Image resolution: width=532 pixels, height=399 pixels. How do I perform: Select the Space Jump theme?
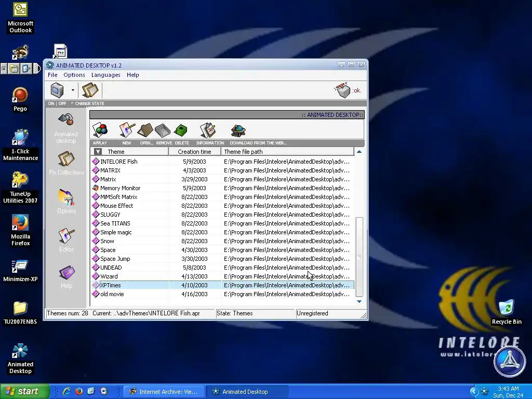[222, 259]
